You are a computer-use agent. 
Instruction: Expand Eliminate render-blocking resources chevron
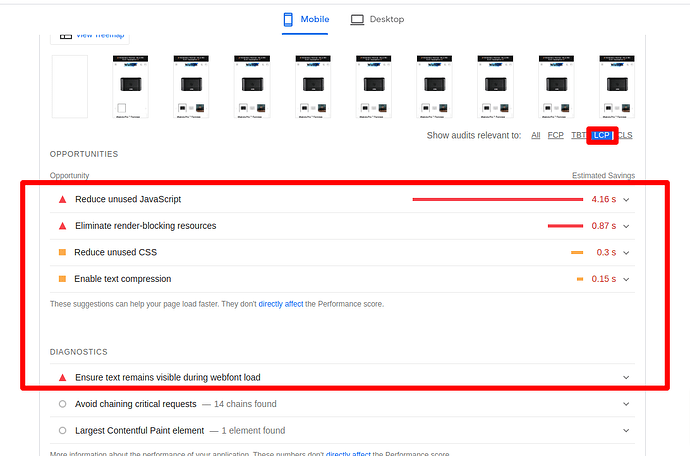(627, 226)
